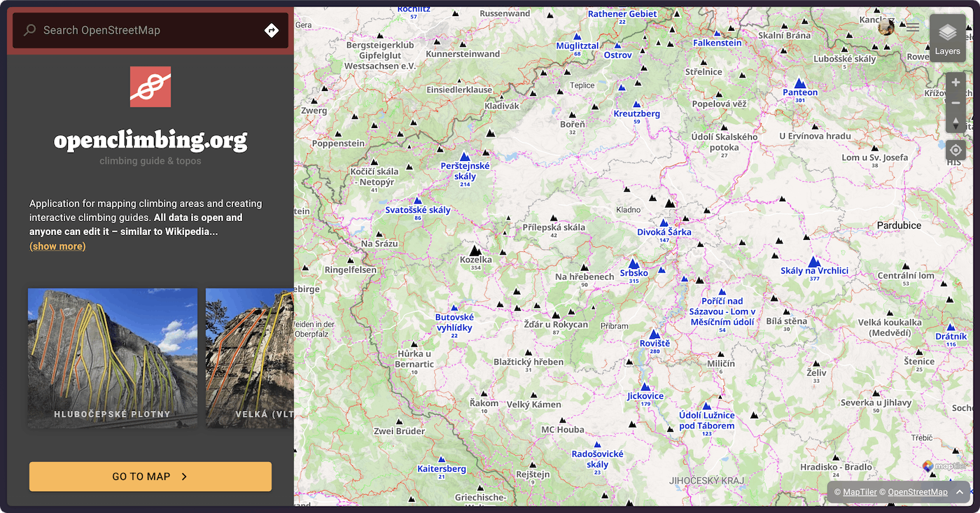Zoom in on the map
The width and height of the screenshot is (980, 513).
click(955, 83)
